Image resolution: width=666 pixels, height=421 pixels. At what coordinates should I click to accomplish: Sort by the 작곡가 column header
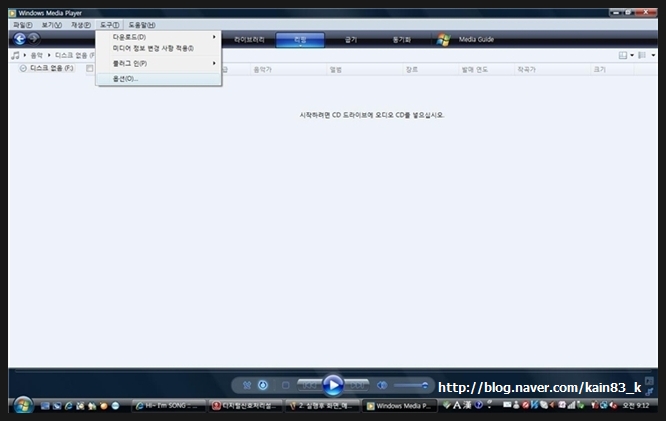pyautogui.click(x=552, y=69)
